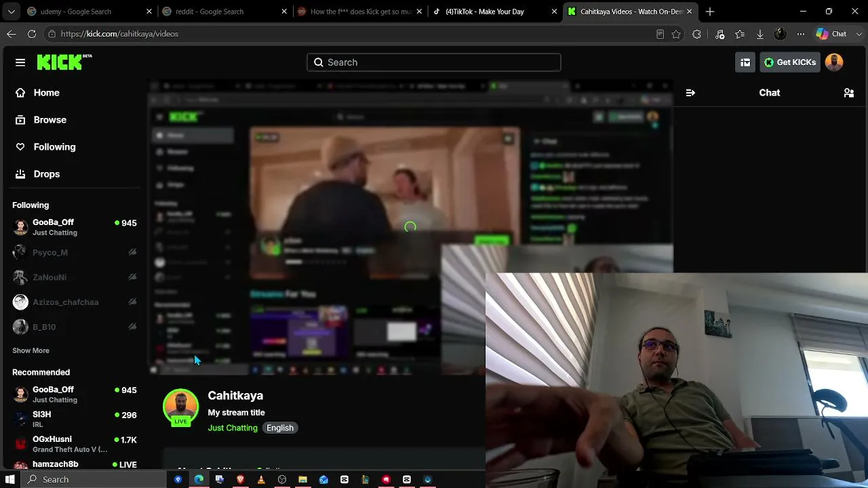Collapse the Chat panel

[x=690, y=93]
